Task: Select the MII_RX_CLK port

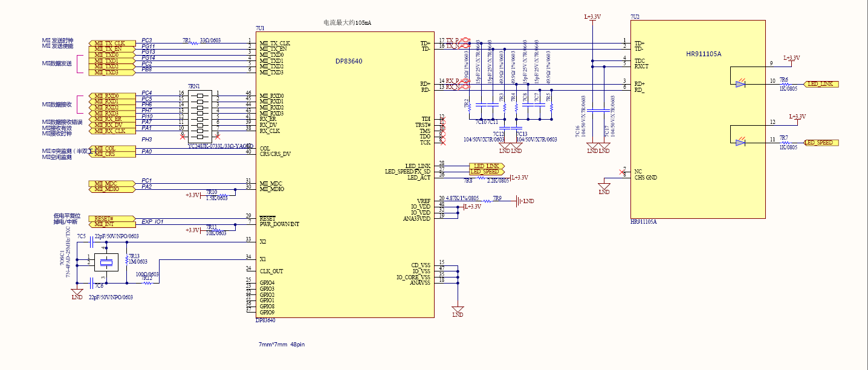Action: (112, 131)
